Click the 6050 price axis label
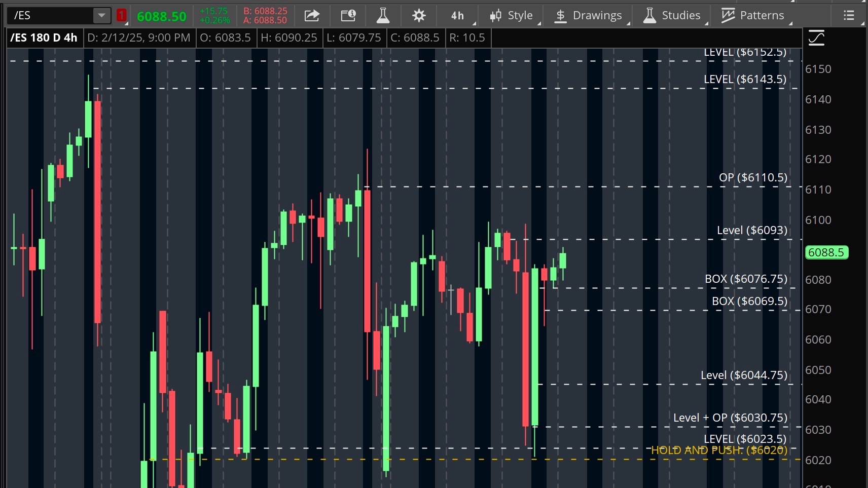This screenshot has height=488, width=868. coord(818,370)
